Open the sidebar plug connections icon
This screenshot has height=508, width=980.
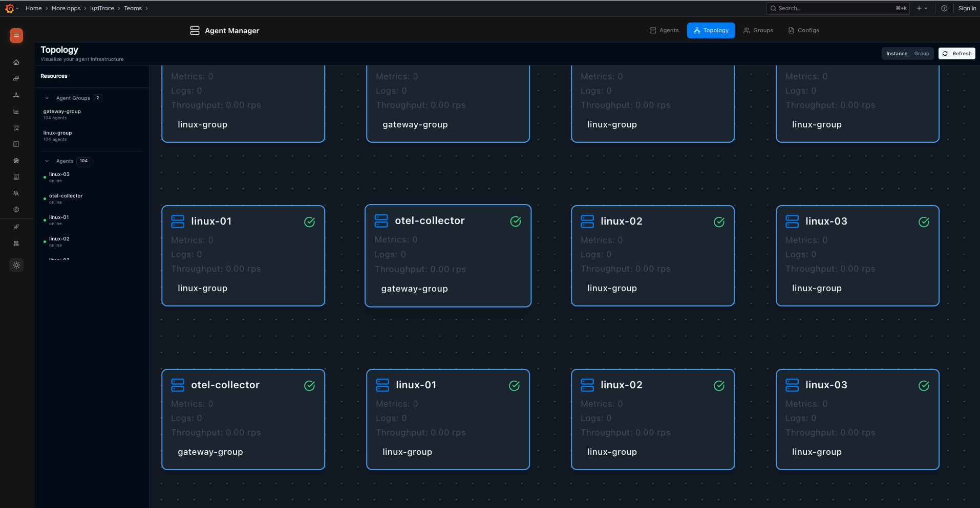pyautogui.click(x=16, y=227)
